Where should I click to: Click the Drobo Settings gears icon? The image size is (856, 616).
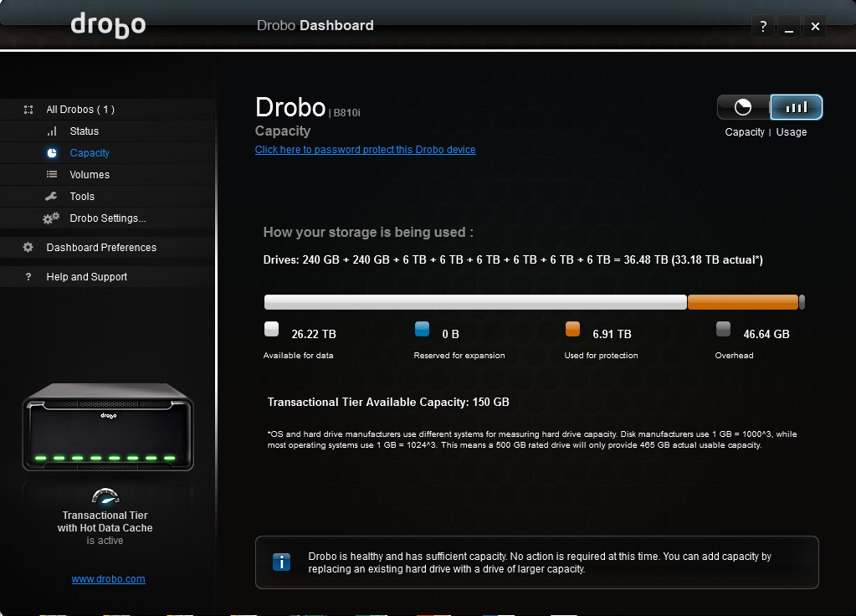(51, 218)
